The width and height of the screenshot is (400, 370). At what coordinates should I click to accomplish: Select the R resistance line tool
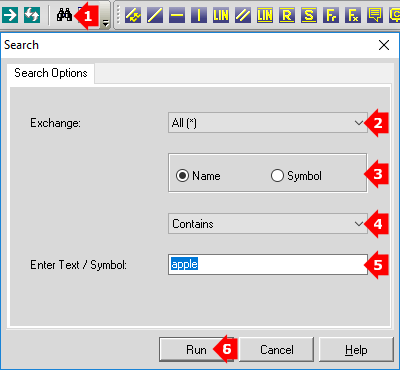tap(287, 15)
